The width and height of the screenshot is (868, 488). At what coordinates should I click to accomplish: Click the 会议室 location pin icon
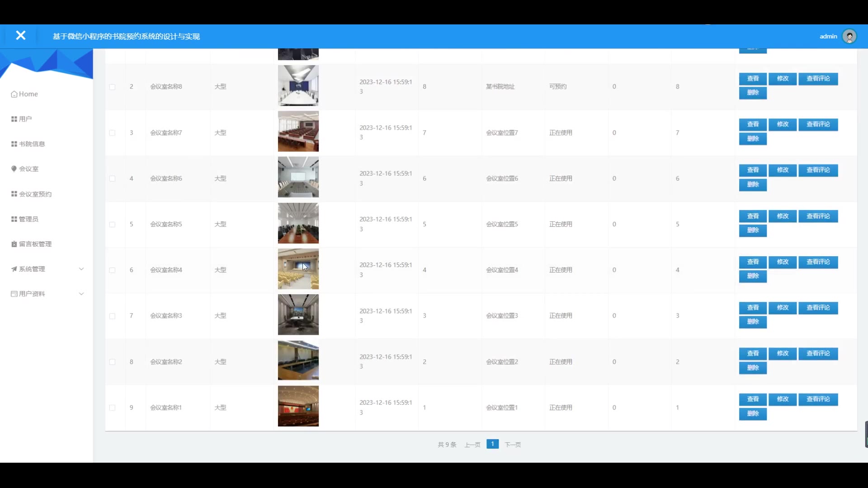coord(14,169)
